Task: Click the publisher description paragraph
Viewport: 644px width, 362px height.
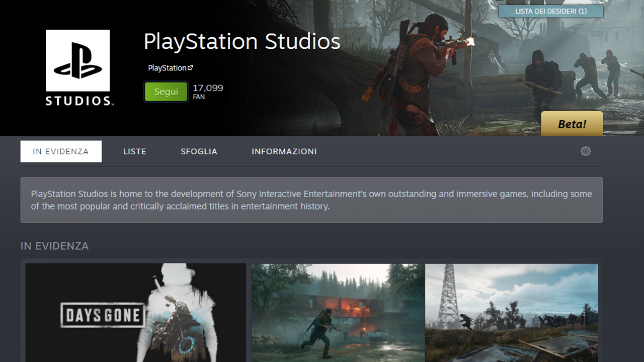Action: pos(311,200)
